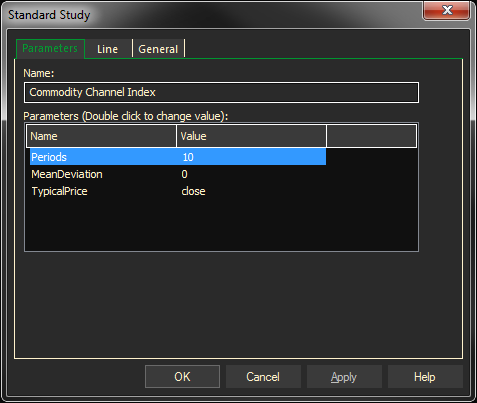Click the TypicalPrice value close
The image size is (477, 403).
[x=193, y=191]
